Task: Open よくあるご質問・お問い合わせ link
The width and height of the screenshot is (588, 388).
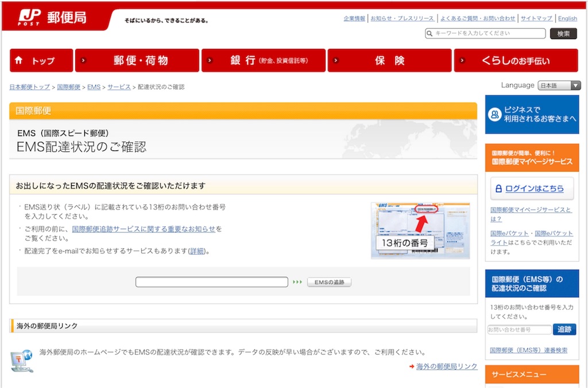Action: pyautogui.click(x=477, y=18)
